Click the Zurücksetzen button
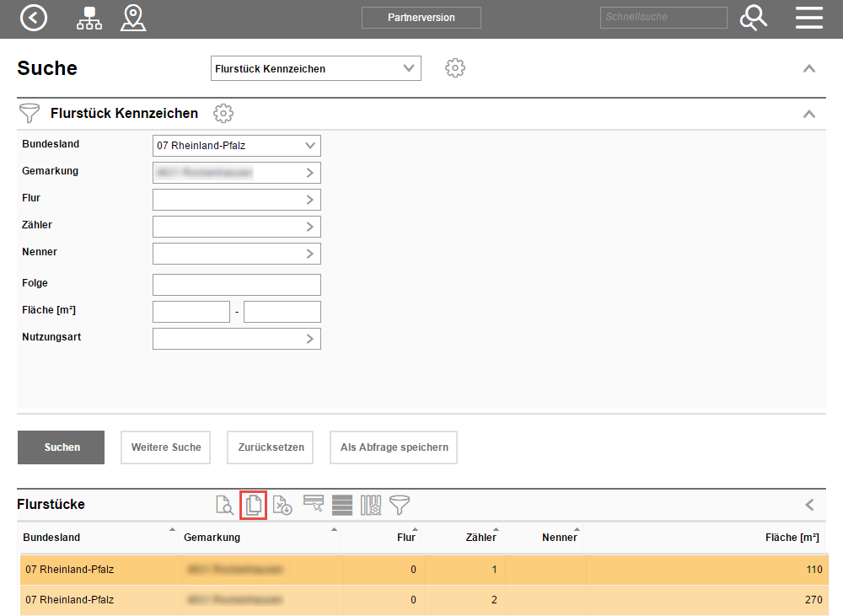The image size is (843, 616). [270, 447]
